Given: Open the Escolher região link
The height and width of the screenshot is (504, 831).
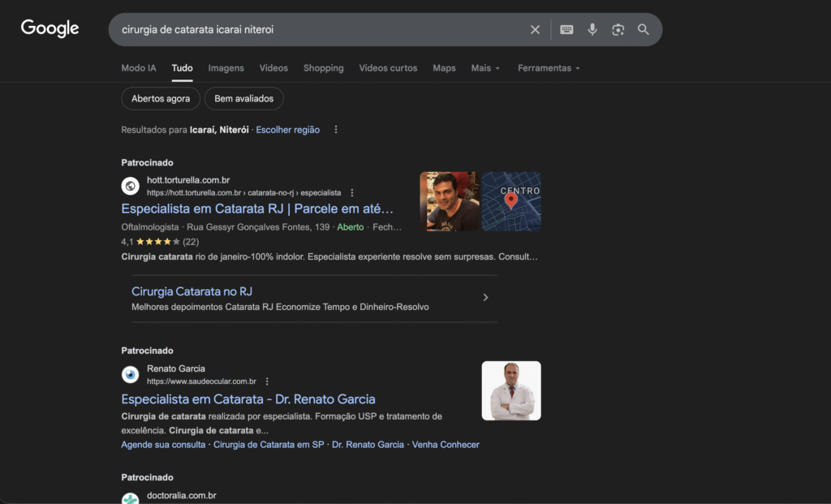Looking at the screenshot, I should tap(288, 130).
